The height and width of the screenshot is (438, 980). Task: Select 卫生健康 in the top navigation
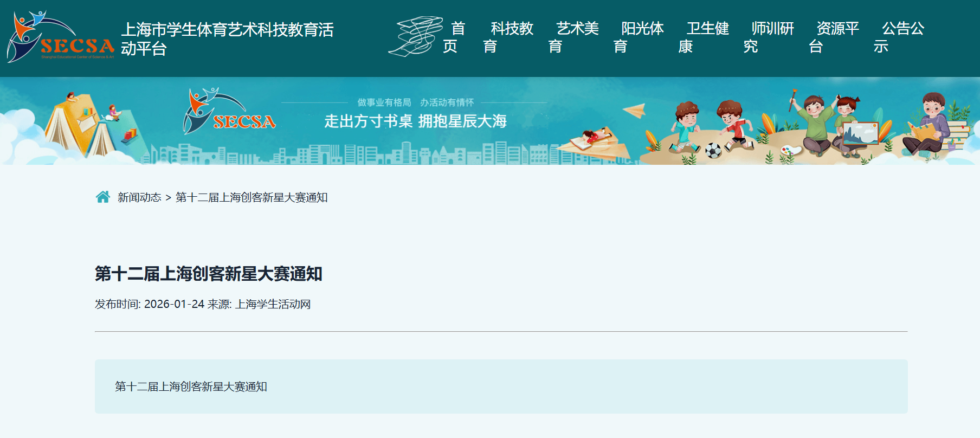(703, 37)
